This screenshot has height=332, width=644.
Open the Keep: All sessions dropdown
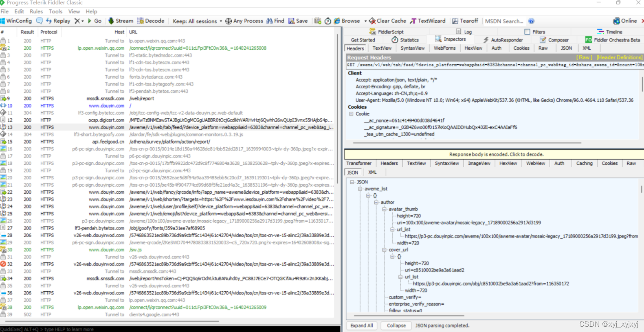tap(198, 21)
